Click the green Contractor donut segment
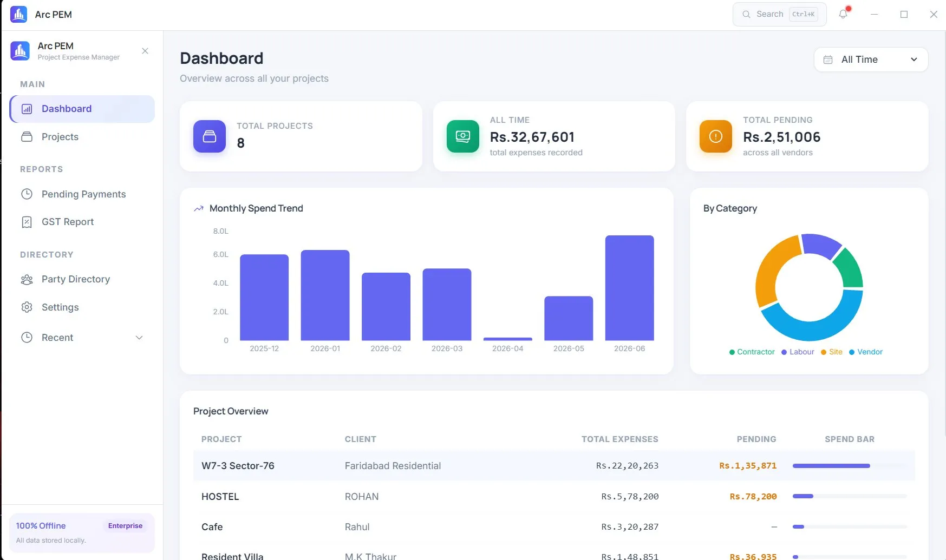Screen dimensions: 946x560 (x=851, y=269)
